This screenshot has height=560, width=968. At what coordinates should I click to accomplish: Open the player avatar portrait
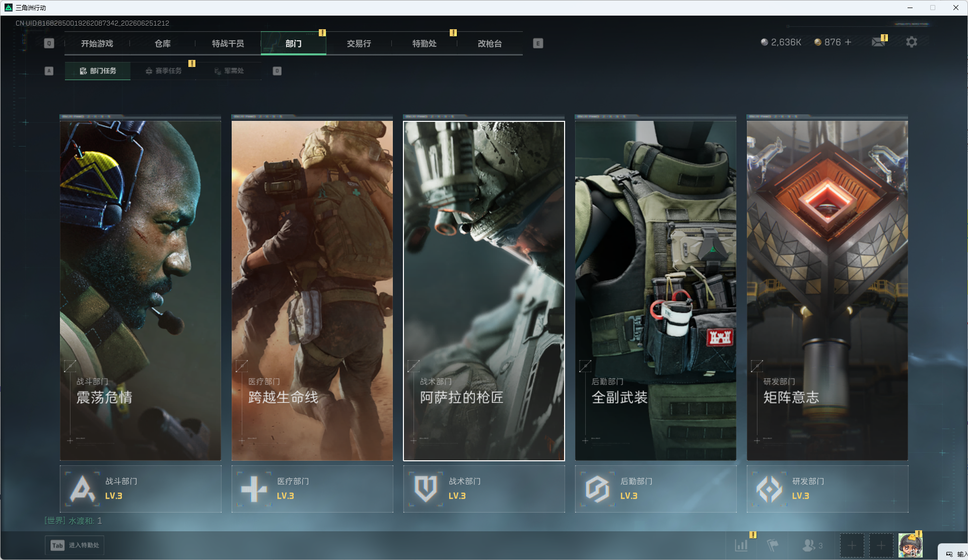pos(910,545)
